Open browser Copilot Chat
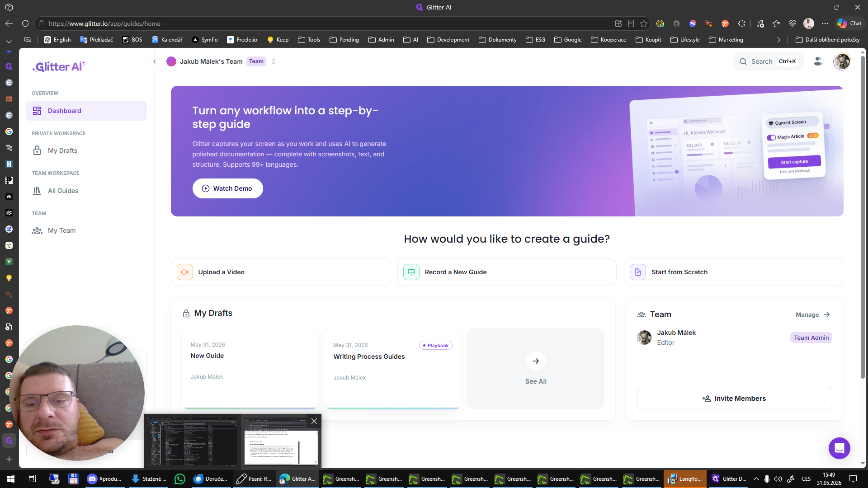This screenshot has width=868, height=488. [x=849, y=23]
